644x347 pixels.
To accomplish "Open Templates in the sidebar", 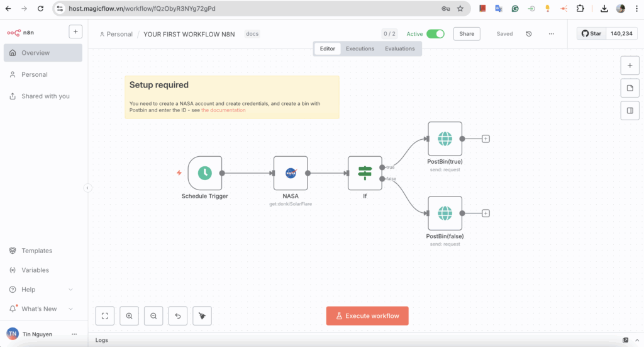I will click(x=36, y=251).
